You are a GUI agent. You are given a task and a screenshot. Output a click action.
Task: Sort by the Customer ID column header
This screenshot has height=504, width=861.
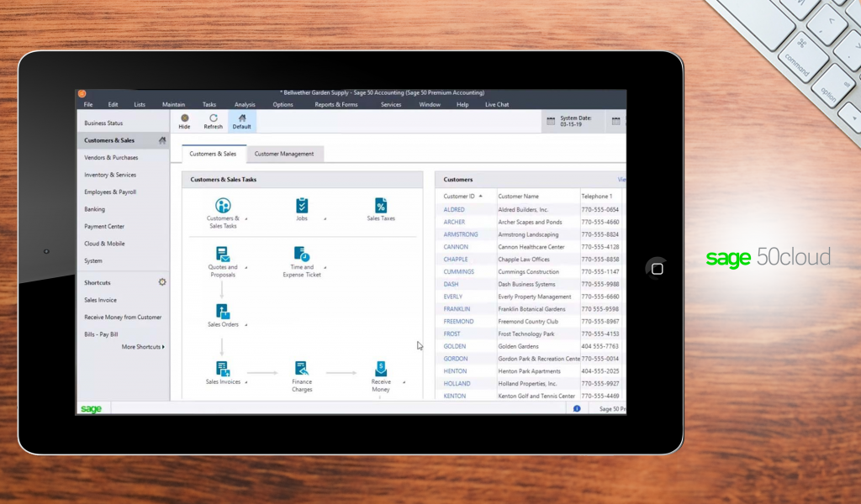click(x=460, y=196)
